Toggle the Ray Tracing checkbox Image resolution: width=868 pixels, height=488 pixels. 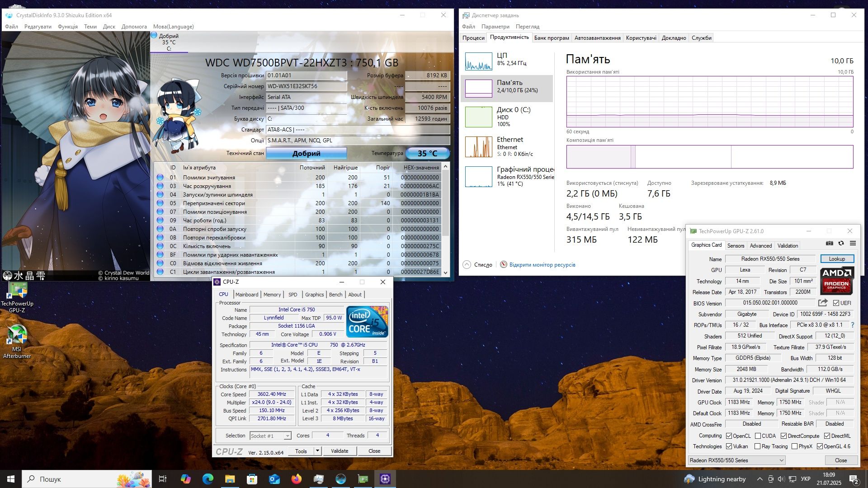tap(757, 446)
